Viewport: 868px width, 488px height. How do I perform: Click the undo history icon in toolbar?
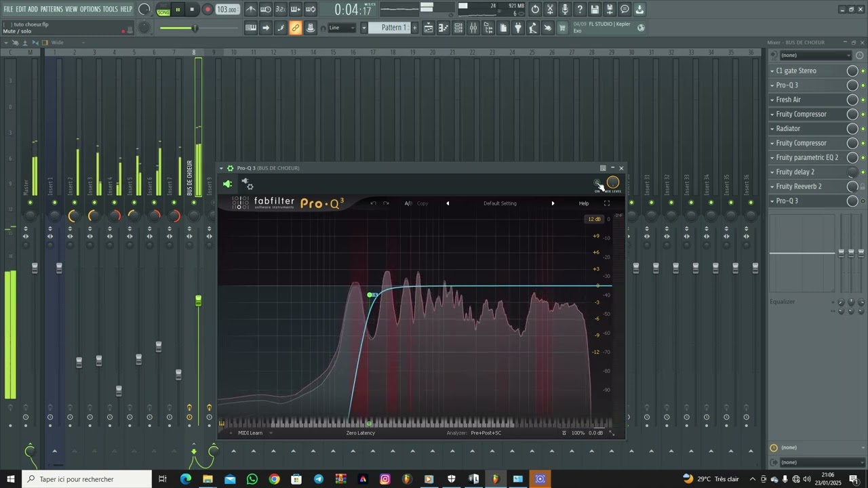[x=536, y=9]
